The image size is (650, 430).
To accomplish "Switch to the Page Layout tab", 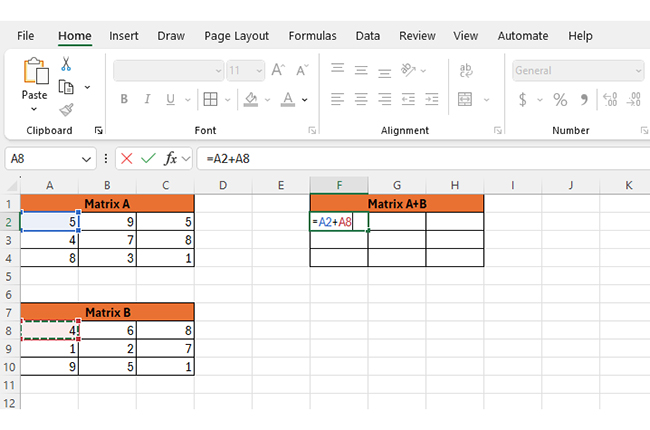I will 236,36.
